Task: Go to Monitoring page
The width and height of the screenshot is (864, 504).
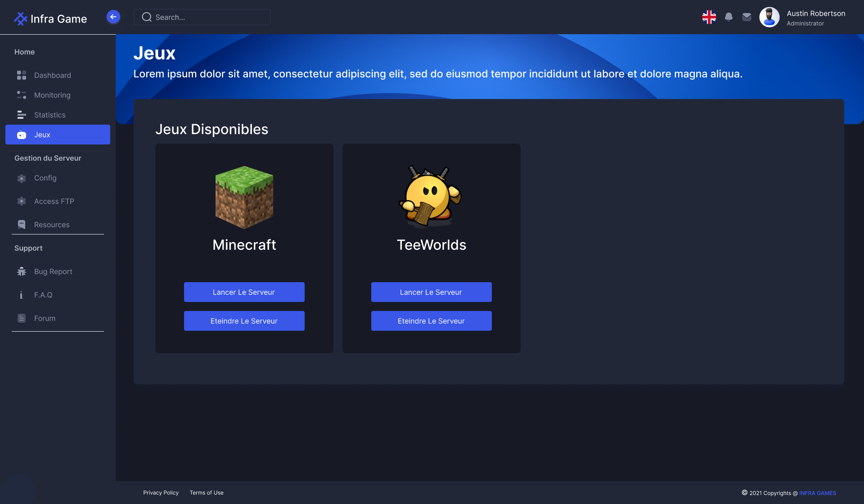Action: pos(58,95)
